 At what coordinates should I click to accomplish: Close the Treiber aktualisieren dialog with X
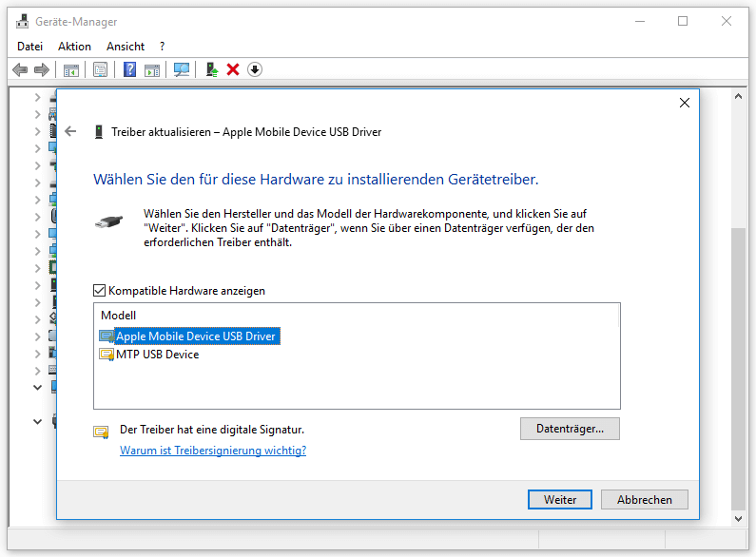pyautogui.click(x=684, y=103)
